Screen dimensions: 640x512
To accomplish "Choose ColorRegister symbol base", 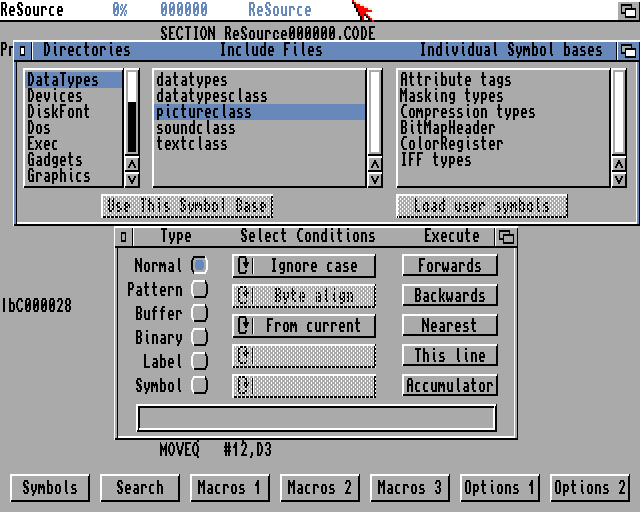I will tap(504, 144).
